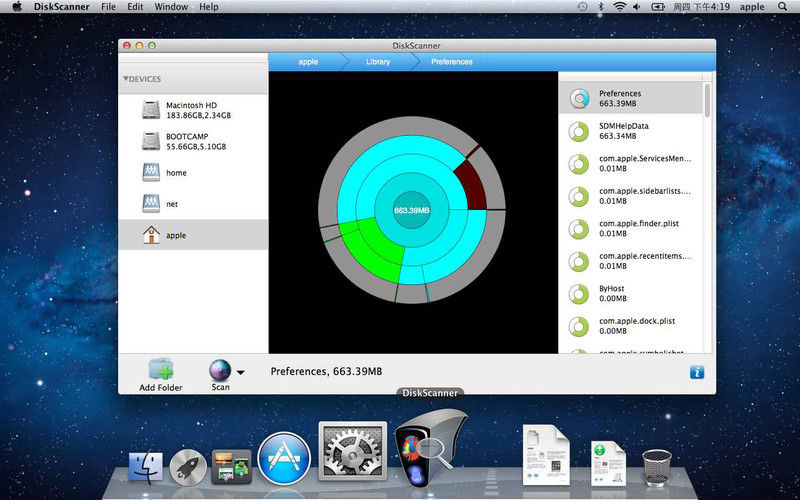
Task: Click the SDMHelpData ring icon
Action: point(579,131)
